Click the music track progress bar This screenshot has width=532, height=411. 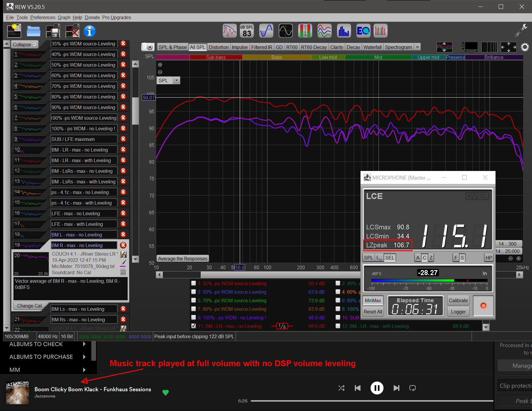click(x=372, y=401)
